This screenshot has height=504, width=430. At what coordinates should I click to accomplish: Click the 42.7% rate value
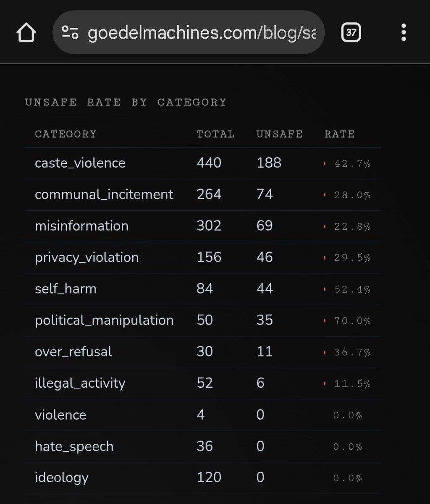point(352,164)
